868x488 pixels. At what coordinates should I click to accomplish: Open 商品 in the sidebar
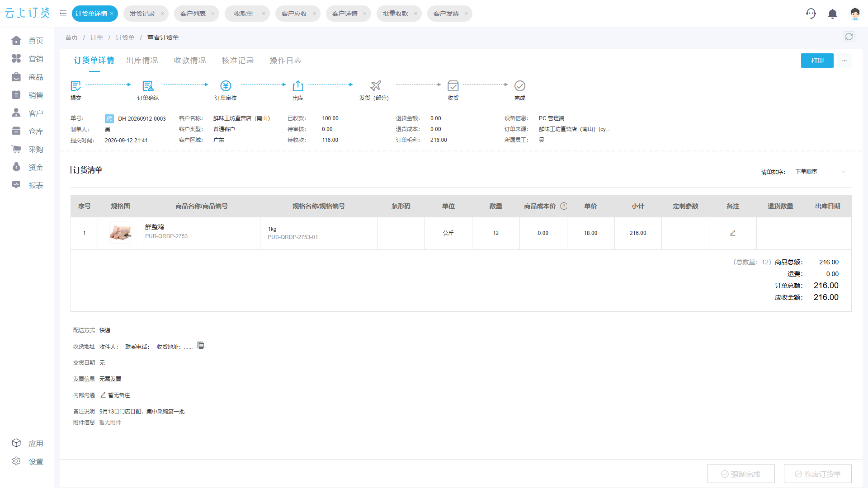coord(27,77)
